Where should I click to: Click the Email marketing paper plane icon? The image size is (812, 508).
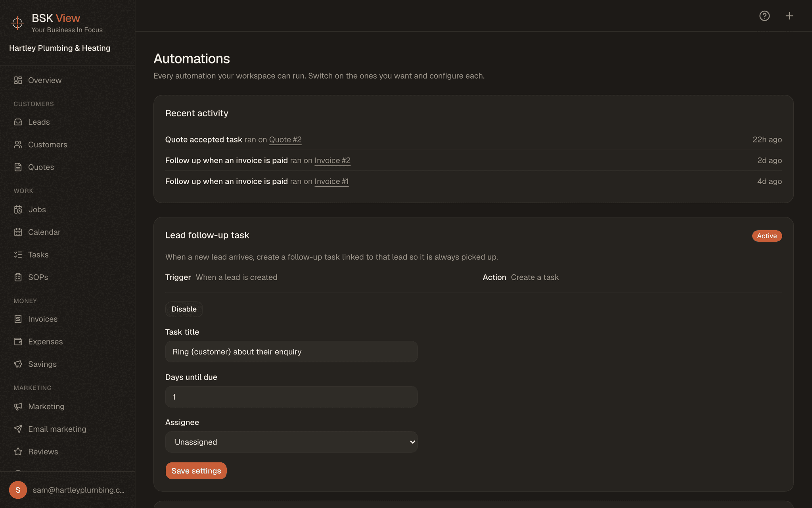tap(18, 429)
